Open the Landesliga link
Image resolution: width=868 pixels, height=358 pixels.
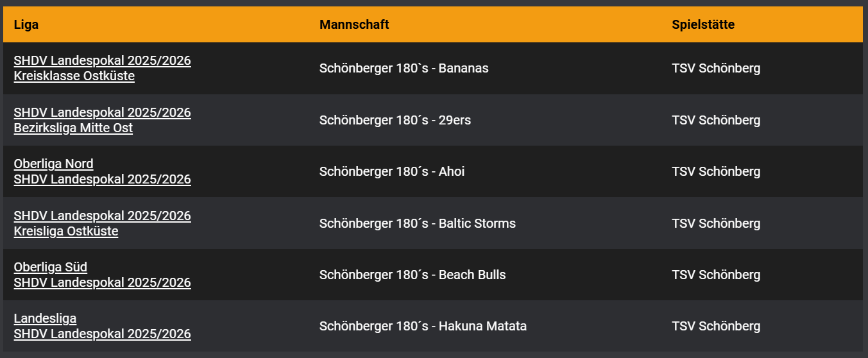point(45,318)
